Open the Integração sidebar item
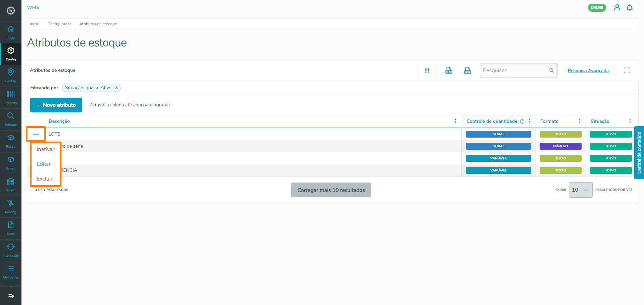Viewport: 644px width, 305px height. pyautogui.click(x=11, y=250)
